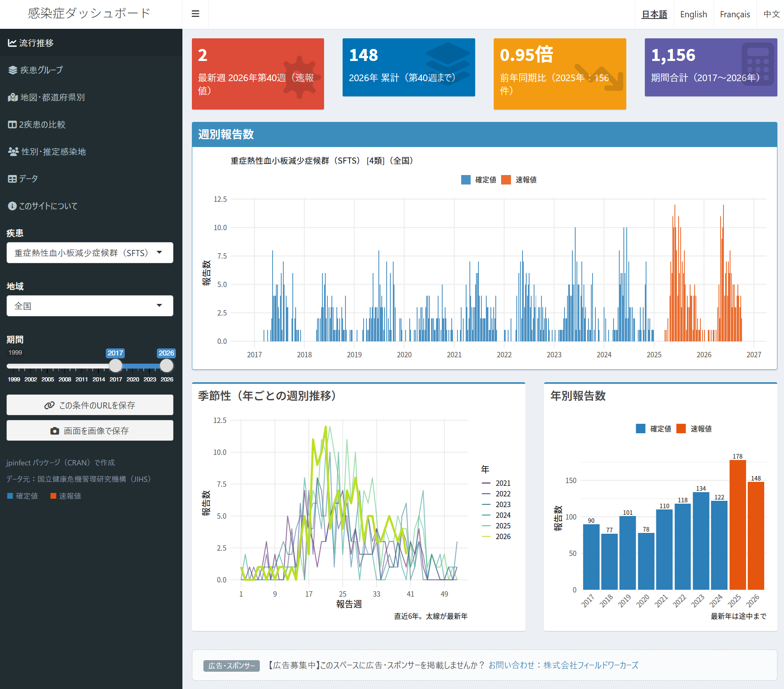This screenshot has height=689, width=784.
Task: Open the 性別・推定感染地 page
Action: pyautogui.click(x=91, y=152)
